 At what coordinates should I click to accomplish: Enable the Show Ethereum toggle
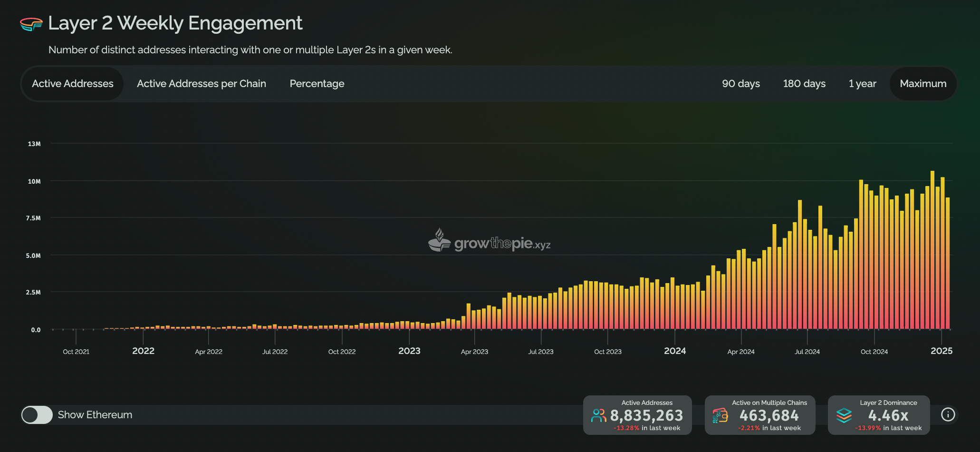[37, 414]
